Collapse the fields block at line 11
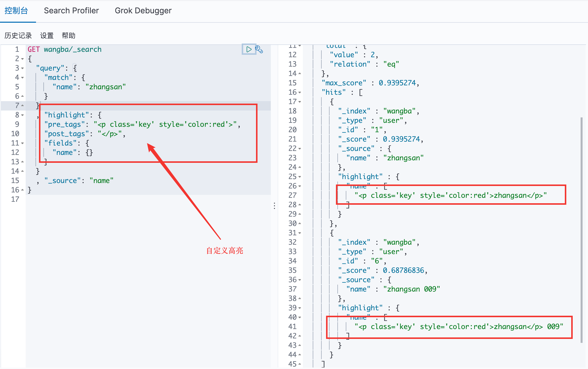This screenshot has height=369, width=588. coord(23,143)
